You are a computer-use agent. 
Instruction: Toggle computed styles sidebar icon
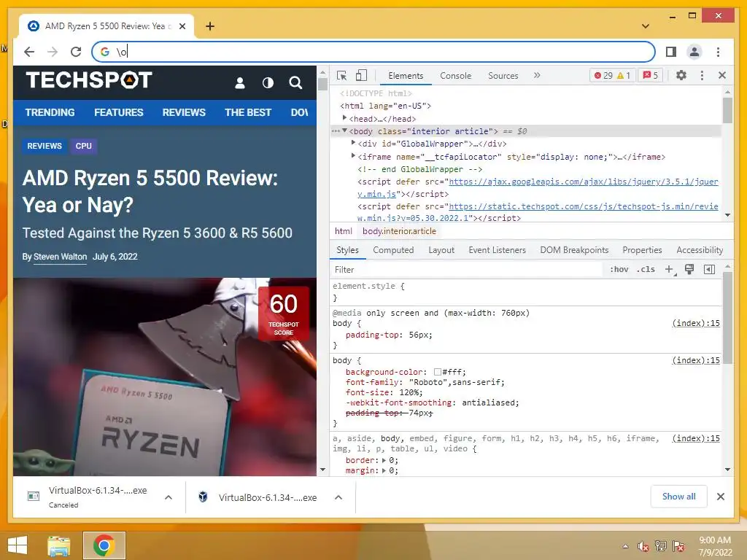click(709, 270)
